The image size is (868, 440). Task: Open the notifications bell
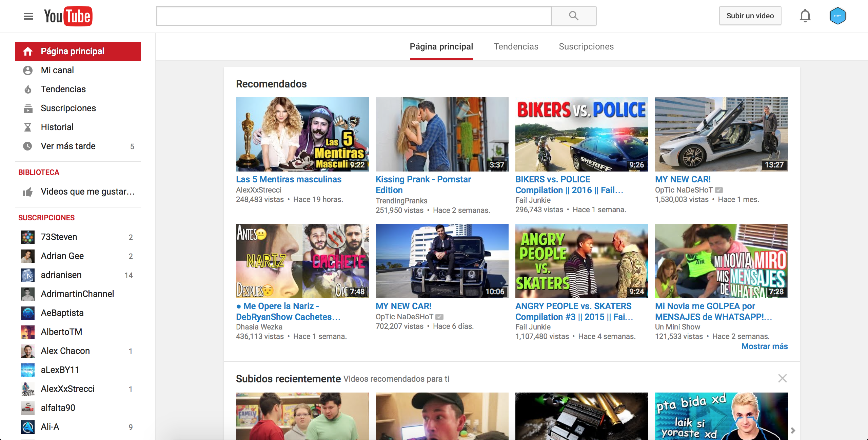click(805, 16)
